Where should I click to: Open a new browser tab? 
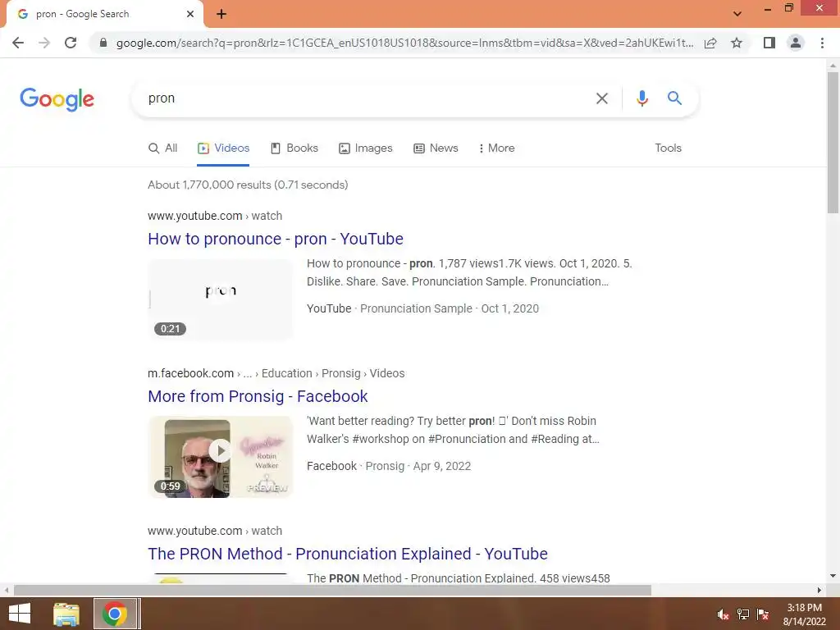tap(221, 14)
